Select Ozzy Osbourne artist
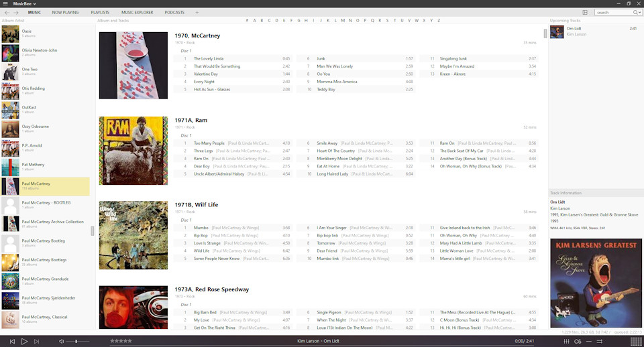The height and width of the screenshot is (347, 644). pos(45,129)
